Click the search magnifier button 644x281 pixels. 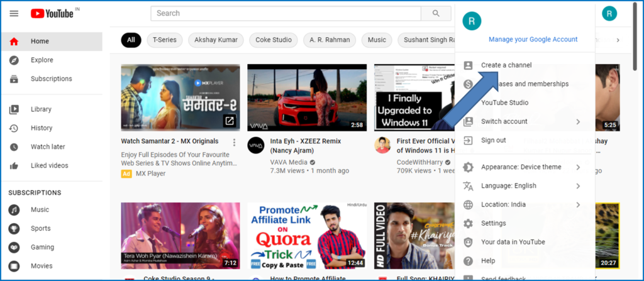436,13
